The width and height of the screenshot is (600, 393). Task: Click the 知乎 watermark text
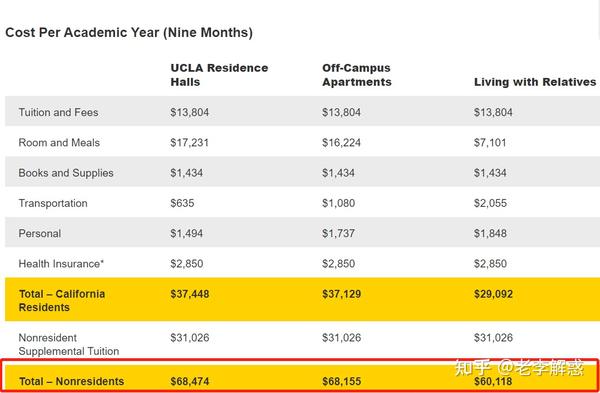tap(472, 368)
